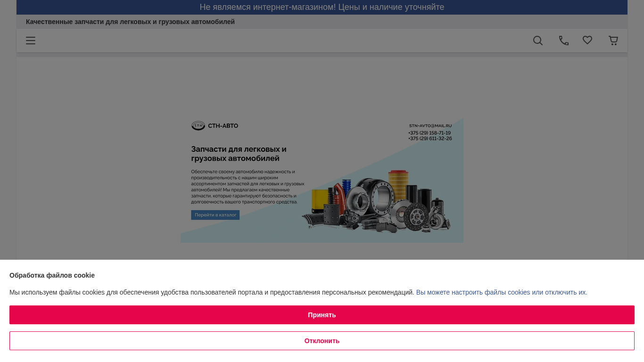The width and height of the screenshot is (644, 362).
Task: Open the phone contacts icon
Action: click(564, 41)
